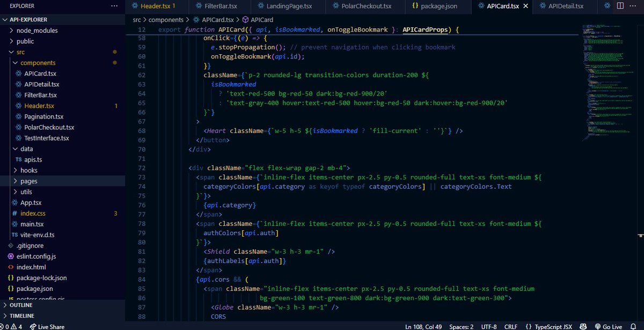Open main.tsx in the explorer

pos(32,224)
